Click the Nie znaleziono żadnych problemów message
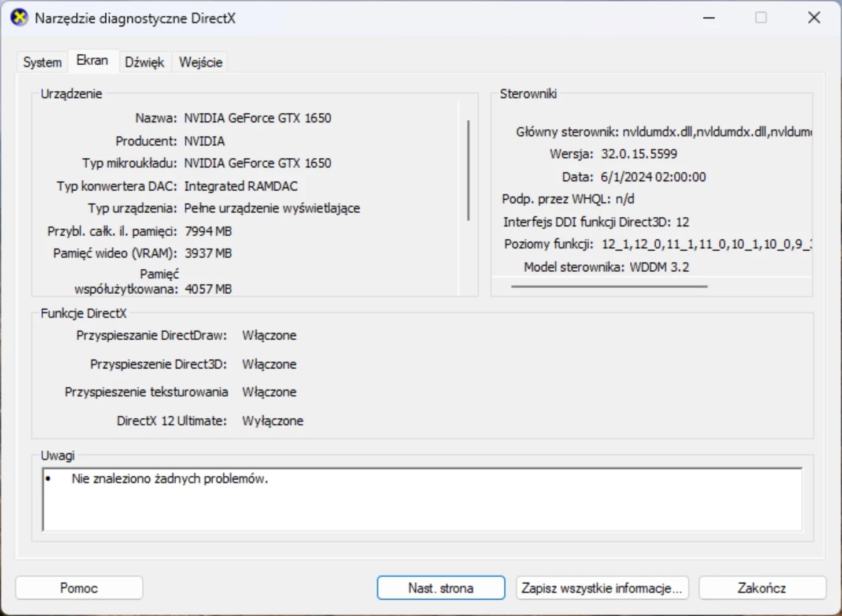This screenshot has height=616, width=842. [x=169, y=479]
